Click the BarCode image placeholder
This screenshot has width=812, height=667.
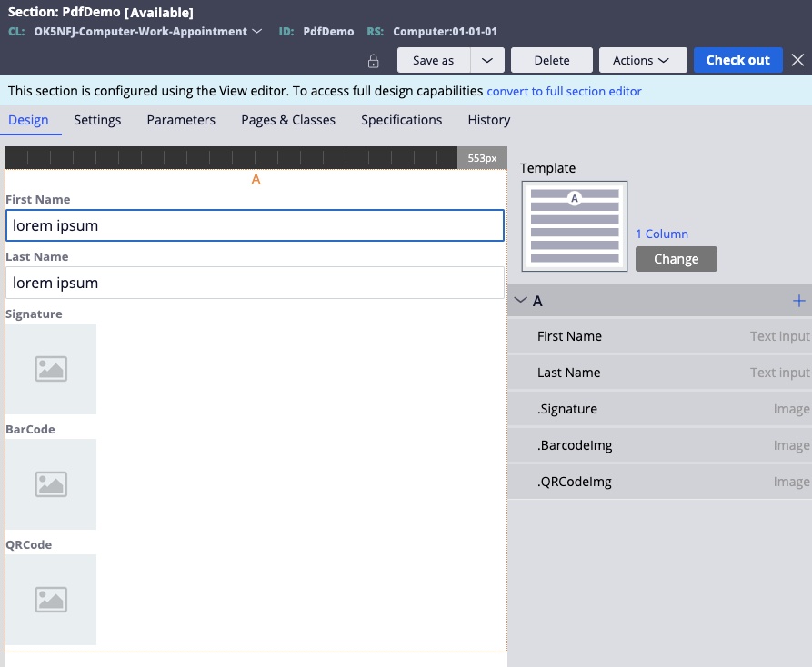click(51, 484)
